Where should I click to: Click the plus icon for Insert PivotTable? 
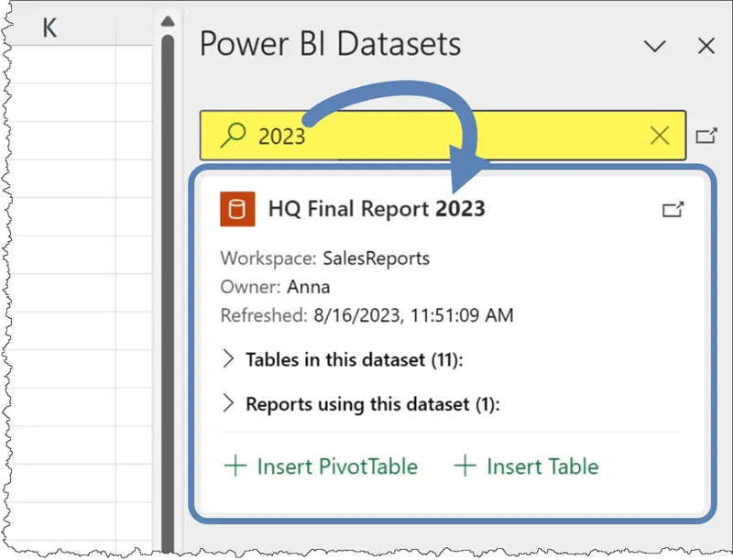pos(235,466)
